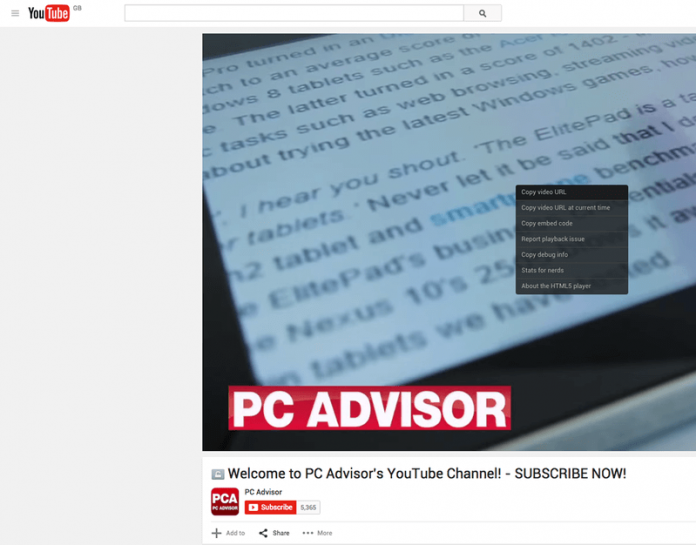This screenshot has height=545, width=696.
Task: Open the Share option
Action: tap(274, 533)
